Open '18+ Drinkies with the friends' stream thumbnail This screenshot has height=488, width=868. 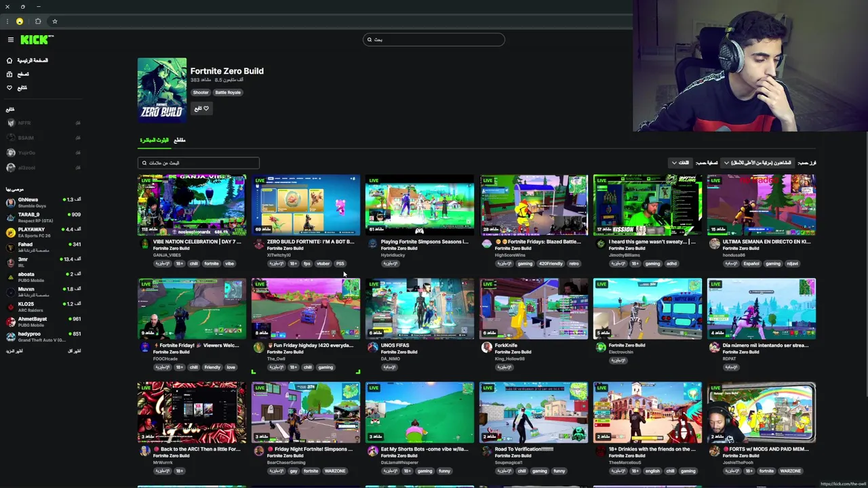click(648, 412)
